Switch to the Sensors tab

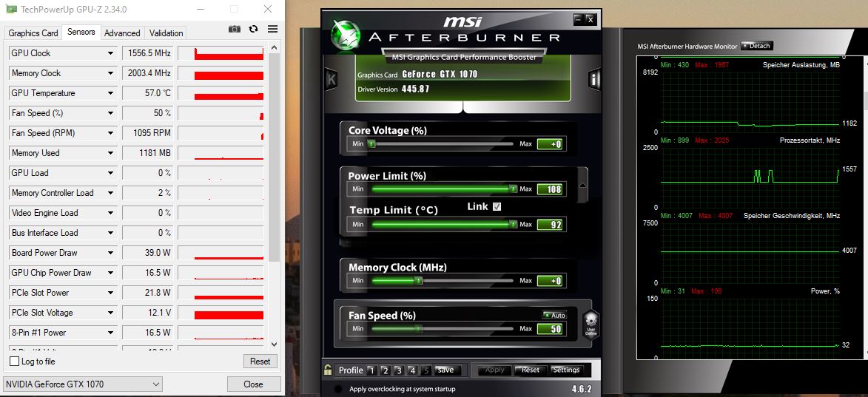click(81, 32)
